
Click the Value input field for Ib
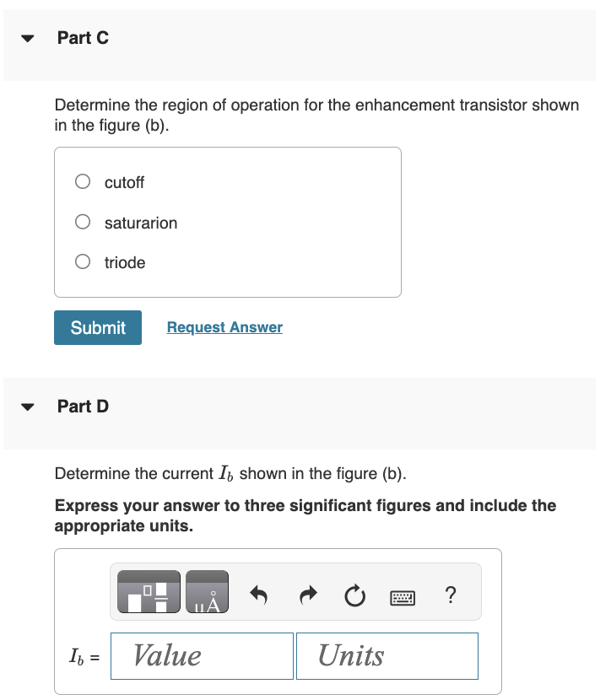point(201,655)
